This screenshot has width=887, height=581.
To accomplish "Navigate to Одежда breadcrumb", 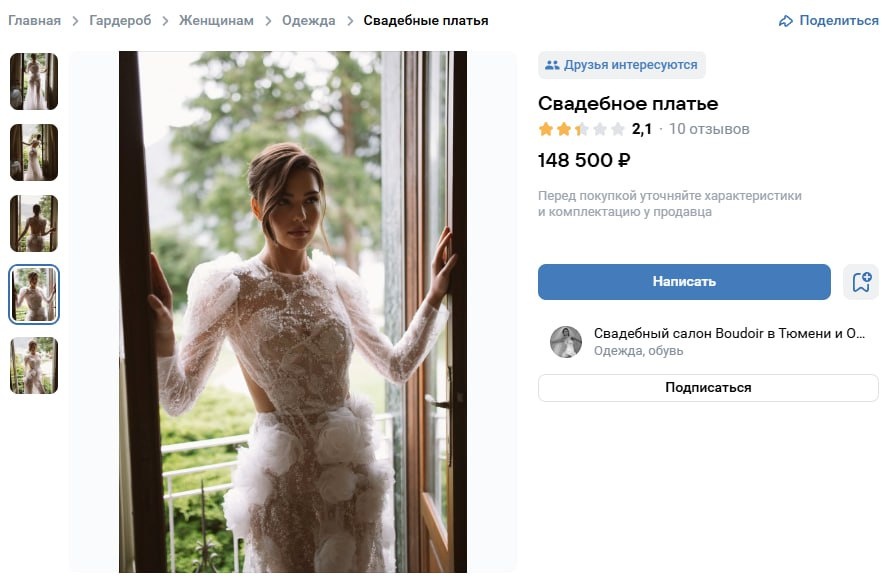I will pyautogui.click(x=309, y=21).
